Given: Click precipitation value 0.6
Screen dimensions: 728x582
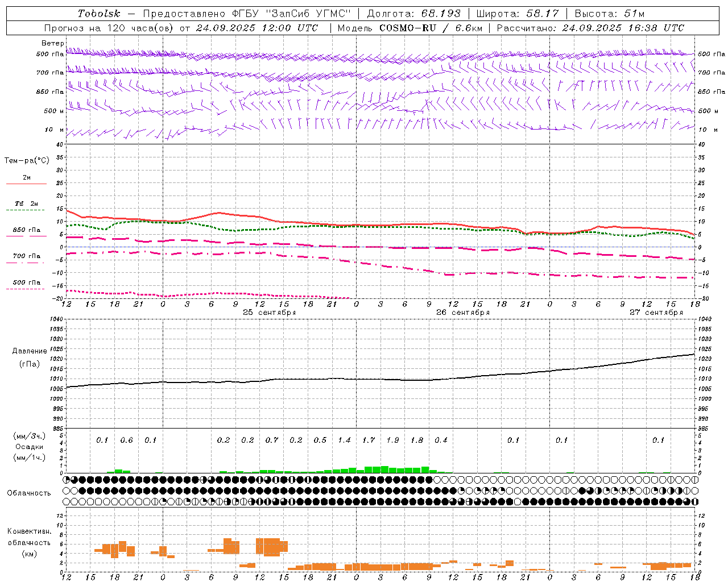Looking at the screenshot, I should [x=126, y=440].
